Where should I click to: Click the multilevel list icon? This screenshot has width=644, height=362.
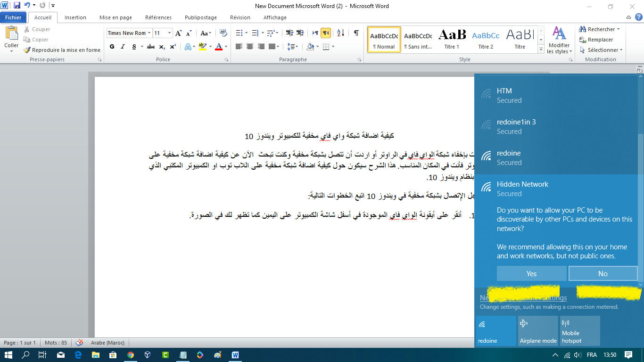(x=271, y=33)
